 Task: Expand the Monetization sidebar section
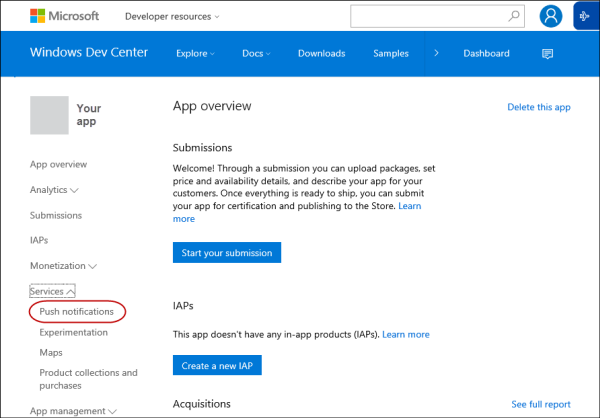[x=63, y=266]
